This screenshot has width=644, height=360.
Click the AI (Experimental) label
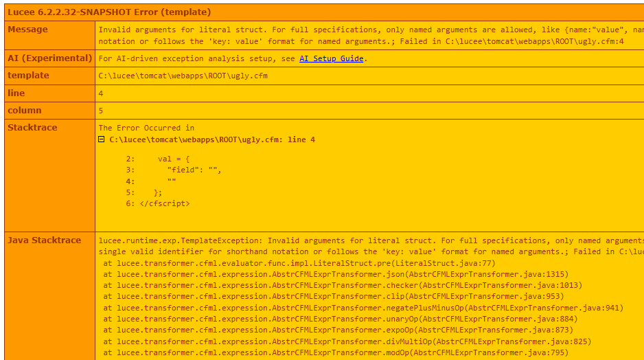click(x=49, y=58)
